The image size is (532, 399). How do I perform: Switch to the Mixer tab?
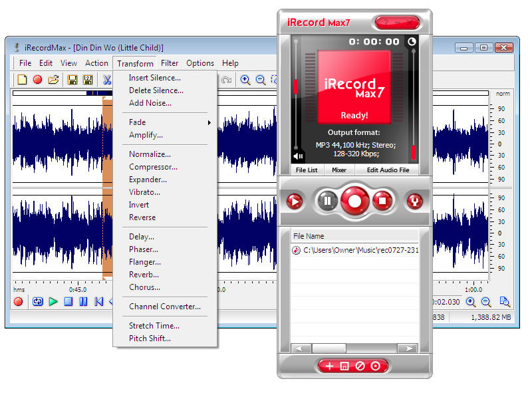339,170
